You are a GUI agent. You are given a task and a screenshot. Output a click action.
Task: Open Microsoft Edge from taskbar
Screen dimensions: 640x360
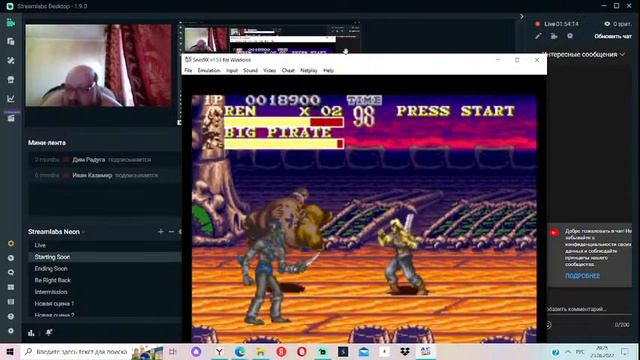(x=240, y=351)
